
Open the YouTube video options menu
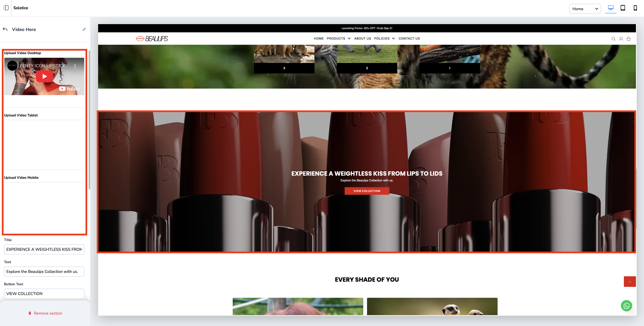(75, 66)
